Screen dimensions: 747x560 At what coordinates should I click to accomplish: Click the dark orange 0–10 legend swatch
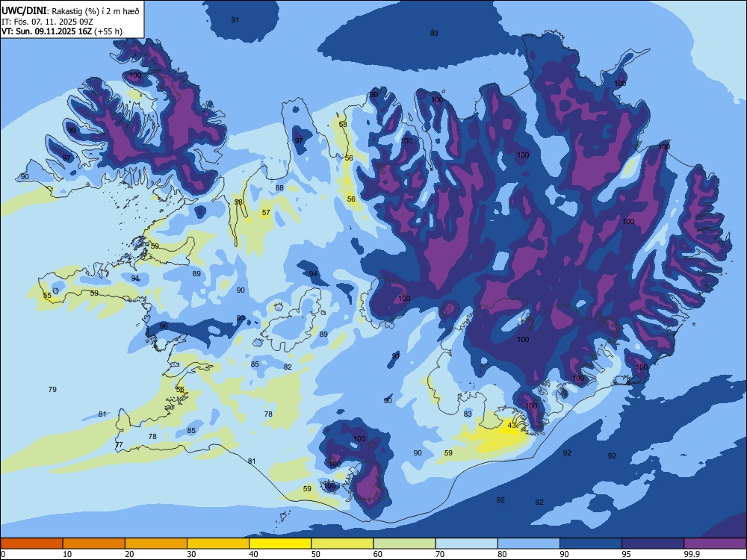[x=31, y=544]
